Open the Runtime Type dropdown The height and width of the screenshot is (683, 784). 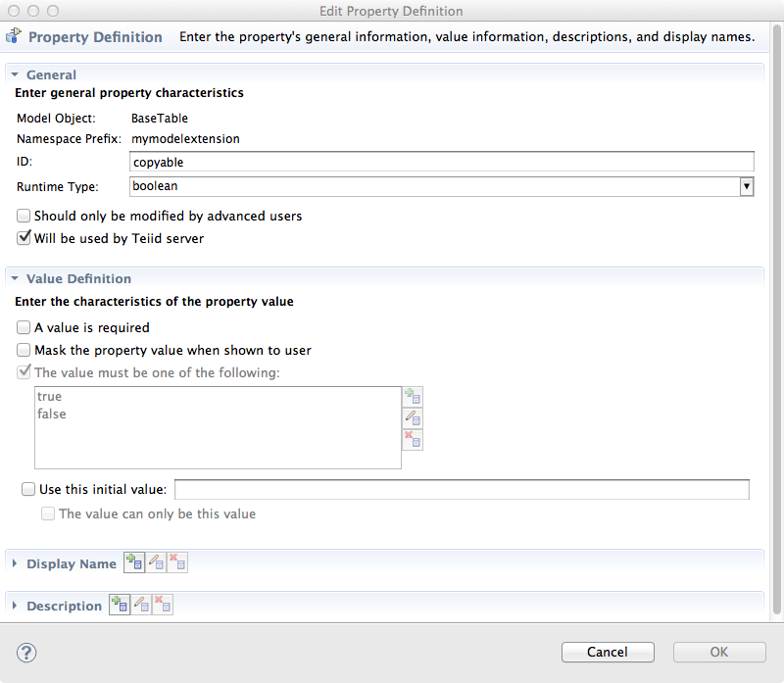point(747,185)
